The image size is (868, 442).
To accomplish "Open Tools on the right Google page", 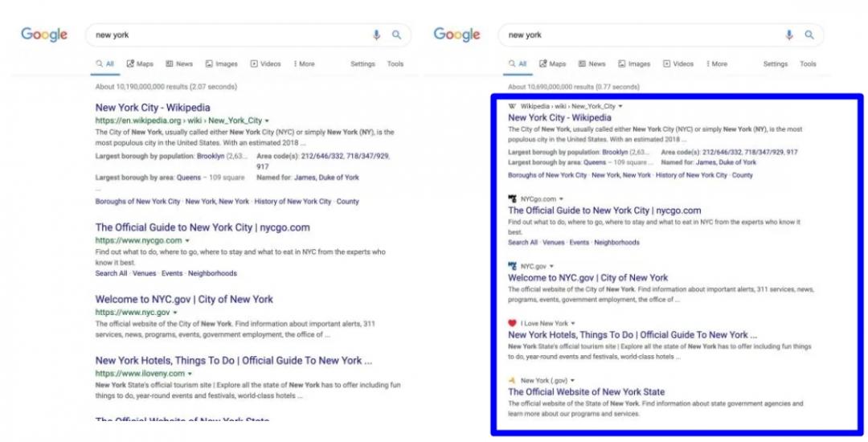I will pyautogui.click(x=808, y=64).
